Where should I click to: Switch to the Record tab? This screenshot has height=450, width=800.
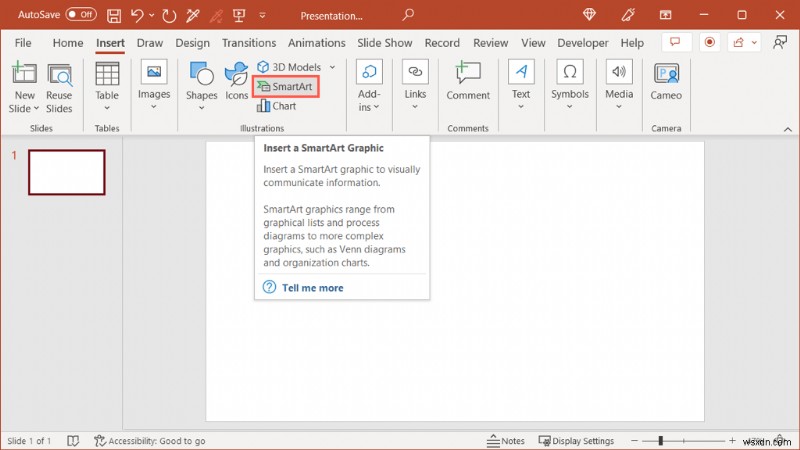442,43
